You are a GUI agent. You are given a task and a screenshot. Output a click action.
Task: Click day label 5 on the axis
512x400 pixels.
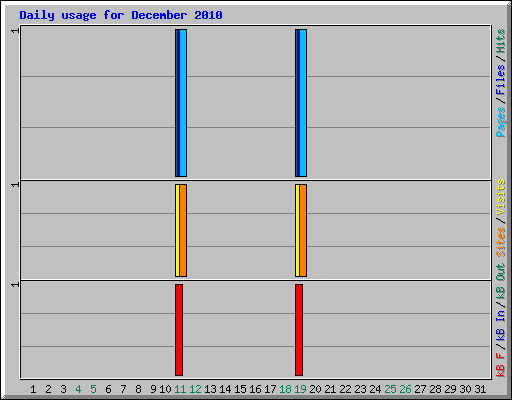tap(93, 389)
